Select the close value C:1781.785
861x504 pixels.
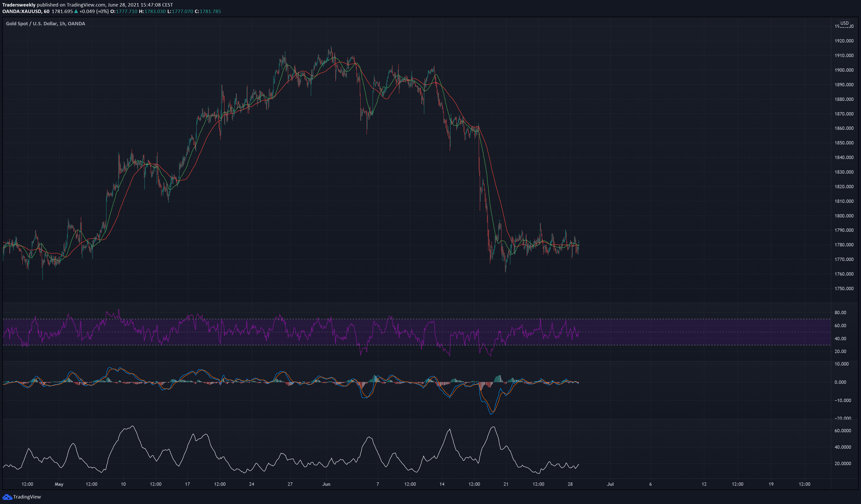tap(208, 11)
